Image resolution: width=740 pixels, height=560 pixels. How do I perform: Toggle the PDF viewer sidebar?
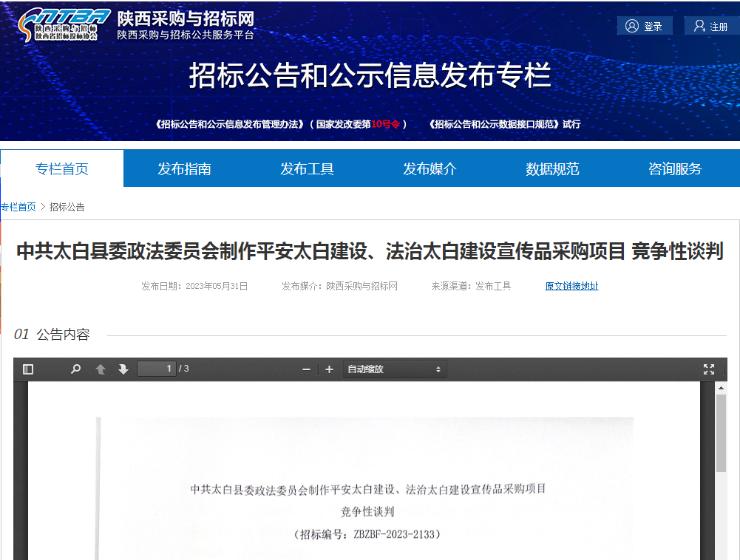coord(28,369)
